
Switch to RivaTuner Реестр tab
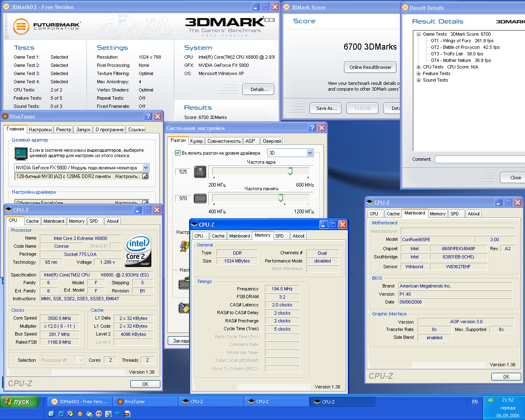pyautogui.click(x=64, y=130)
